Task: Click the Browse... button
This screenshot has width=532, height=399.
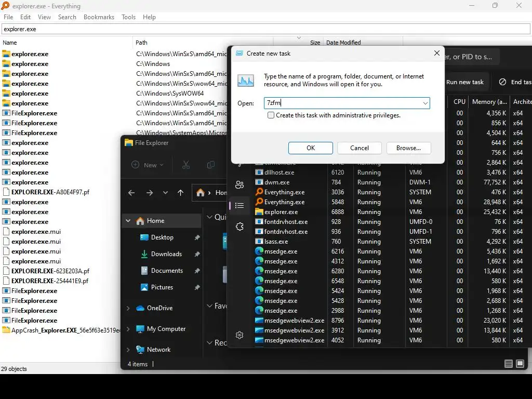Action: click(408, 148)
